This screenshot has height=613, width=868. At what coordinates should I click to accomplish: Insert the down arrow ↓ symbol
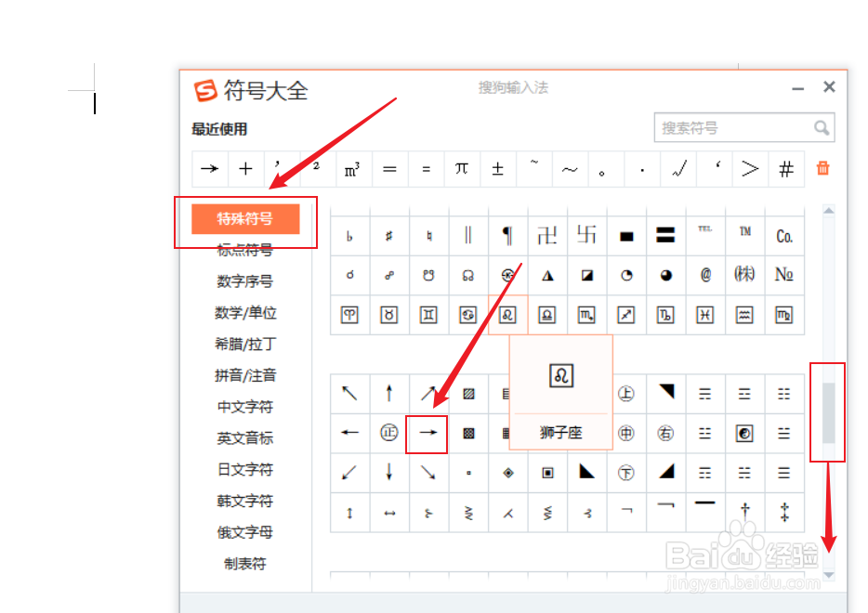(x=389, y=473)
